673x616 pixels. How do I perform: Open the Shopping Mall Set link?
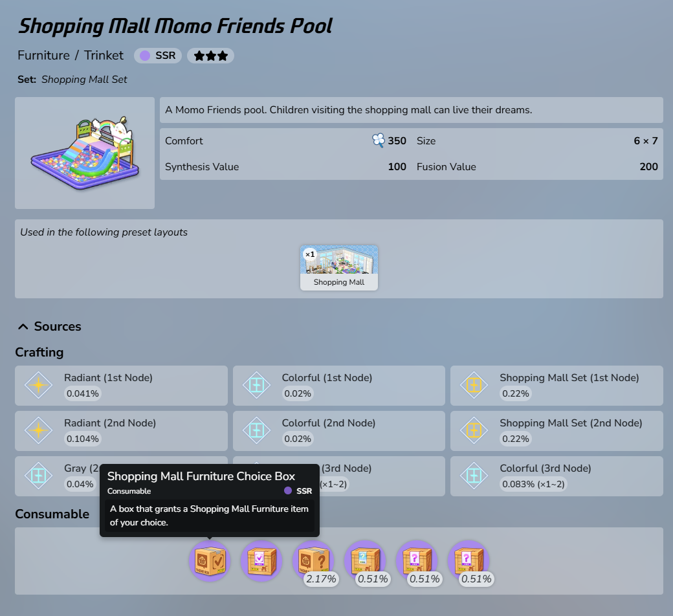click(84, 80)
